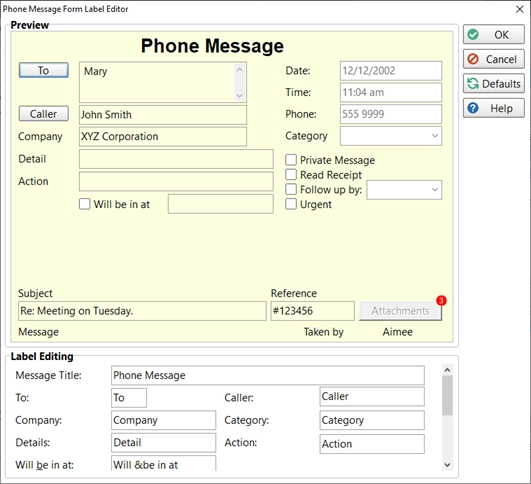Click the Taken by label
The image size is (531, 484).
[323, 332]
